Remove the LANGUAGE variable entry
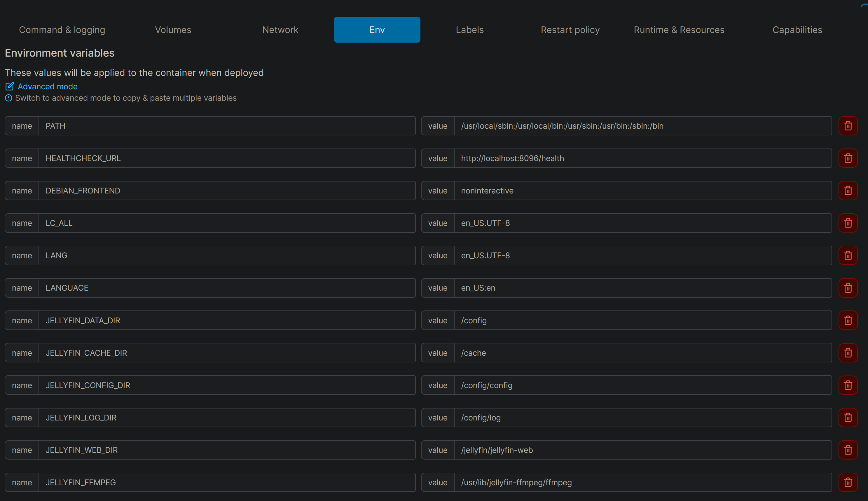The width and height of the screenshot is (868, 501). (848, 288)
